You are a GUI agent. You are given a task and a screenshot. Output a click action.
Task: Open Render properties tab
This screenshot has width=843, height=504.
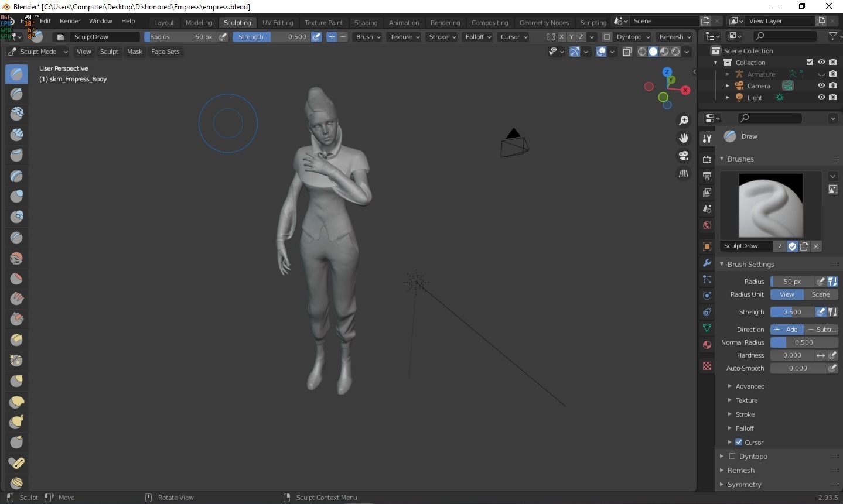point(707,159)
